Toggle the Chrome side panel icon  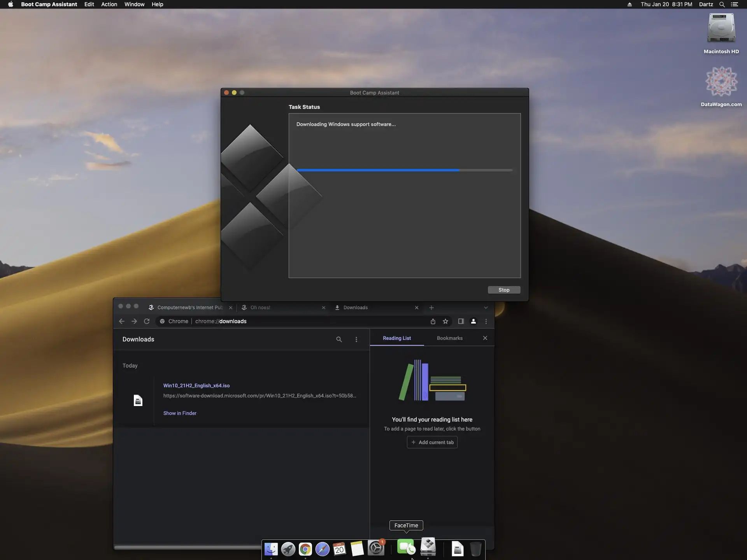pos(461,321)
